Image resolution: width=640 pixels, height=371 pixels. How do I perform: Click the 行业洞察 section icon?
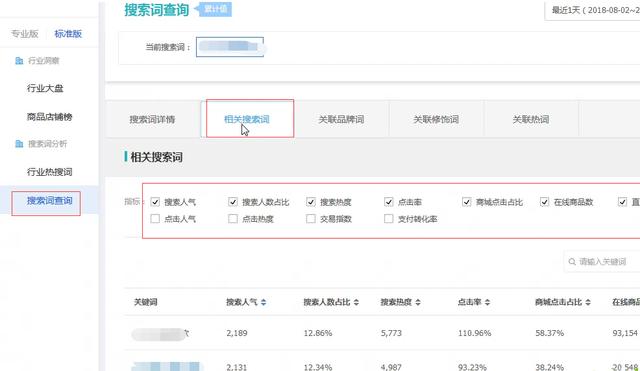pyautogui.click(x=19, y=61)
